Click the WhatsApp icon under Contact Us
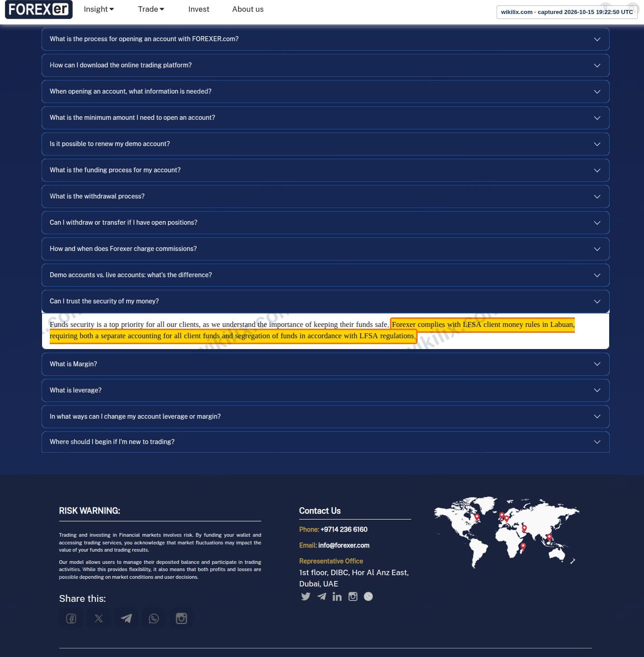This screenshot has height=657, width=644. coord(368,596)
